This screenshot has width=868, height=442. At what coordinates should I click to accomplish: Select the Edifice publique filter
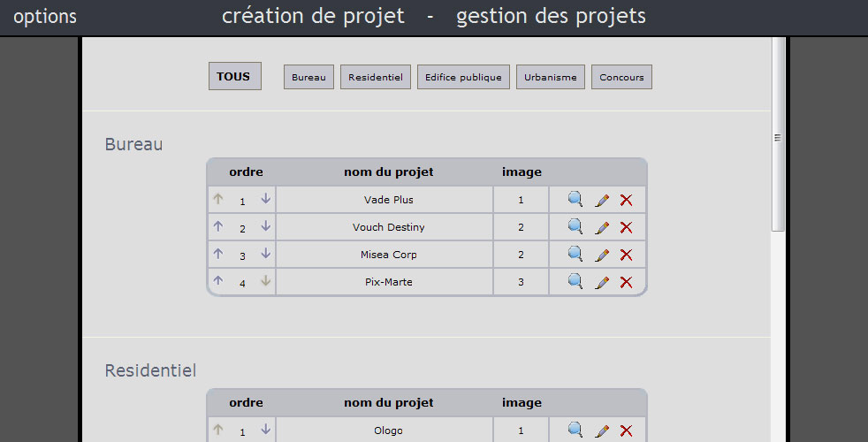463,78
